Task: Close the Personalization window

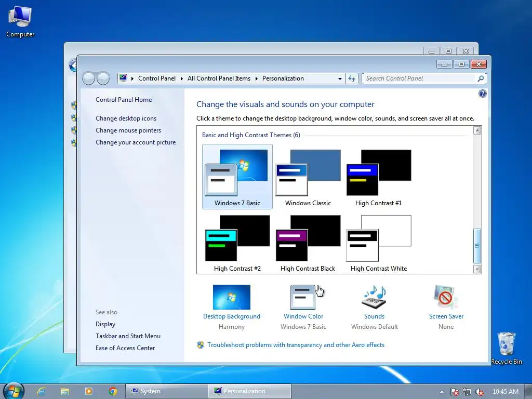Action: [478, 64]
